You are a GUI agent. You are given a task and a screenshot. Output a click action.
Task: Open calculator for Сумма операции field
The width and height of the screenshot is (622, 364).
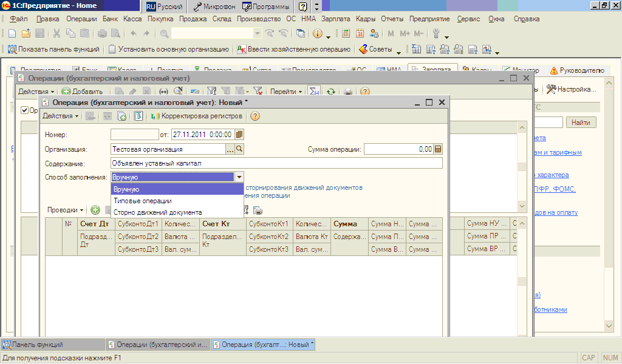tap(438, 149)
